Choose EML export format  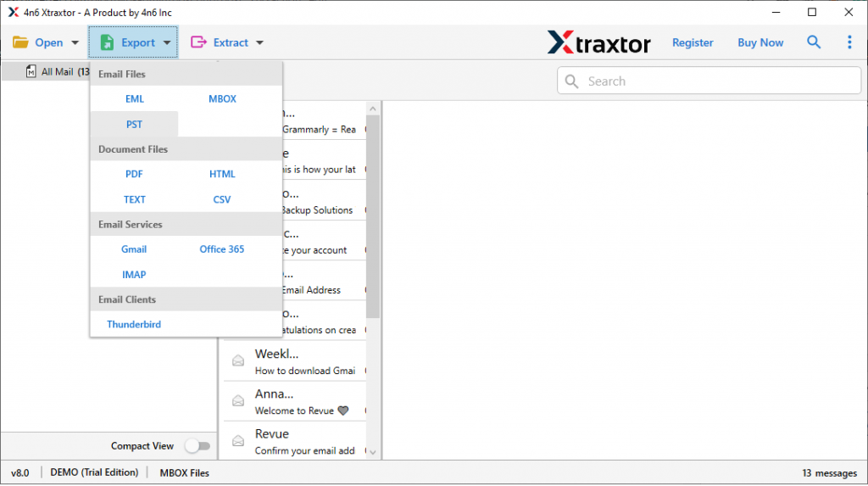(x=135, y=98)
